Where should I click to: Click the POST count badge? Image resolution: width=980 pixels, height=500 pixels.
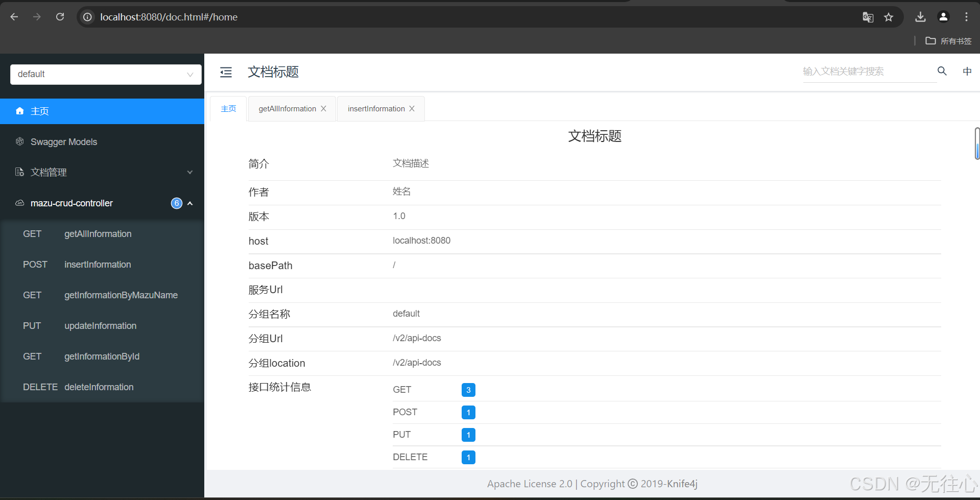pos(468,412)
